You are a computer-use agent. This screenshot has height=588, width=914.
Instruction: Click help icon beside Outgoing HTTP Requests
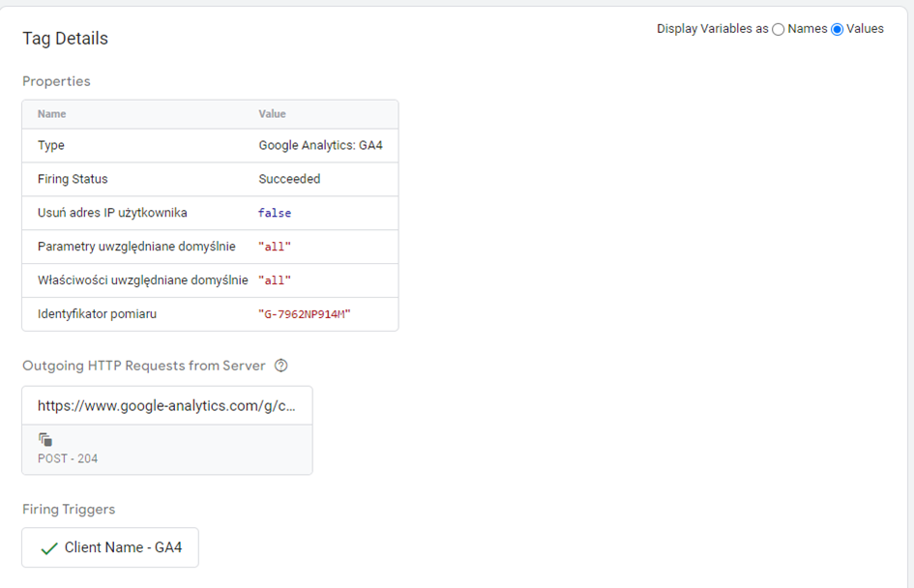(281, 366)
